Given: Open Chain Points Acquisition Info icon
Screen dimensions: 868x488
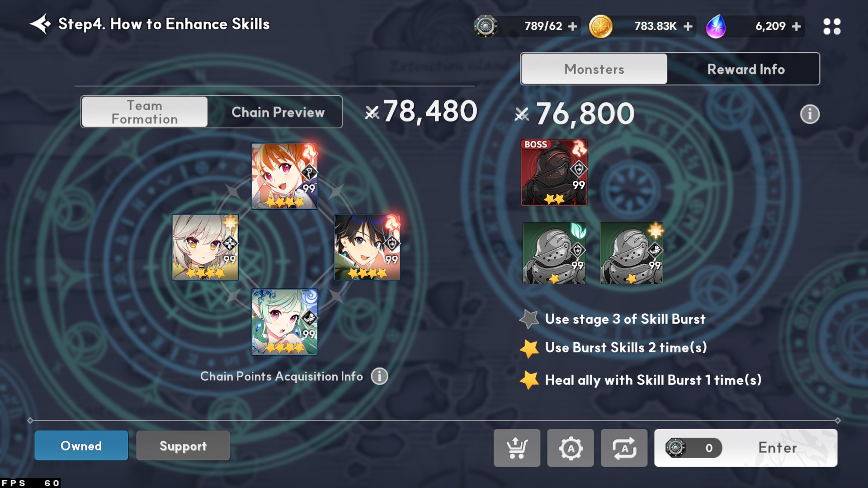Looking at the screenshot, I should coord(379,376).
